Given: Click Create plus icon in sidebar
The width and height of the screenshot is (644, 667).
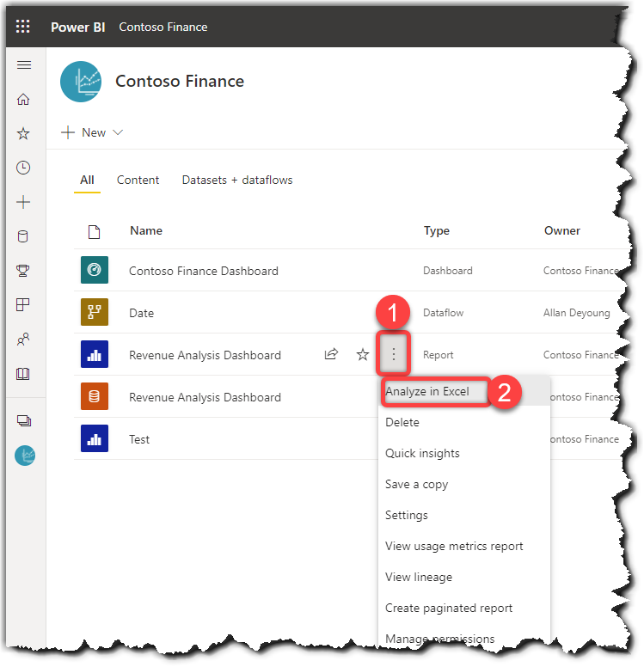Looking at the screenshot, I should click(x=23, y=202).
